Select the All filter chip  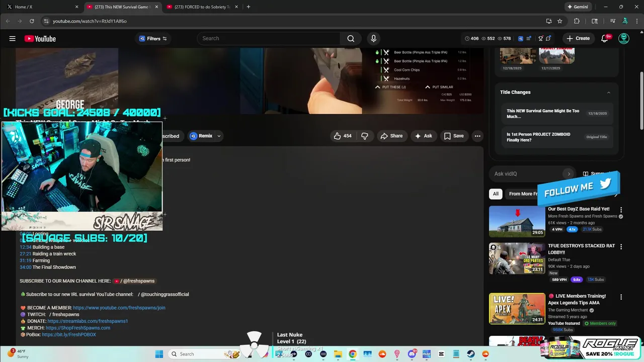[496, 194]
